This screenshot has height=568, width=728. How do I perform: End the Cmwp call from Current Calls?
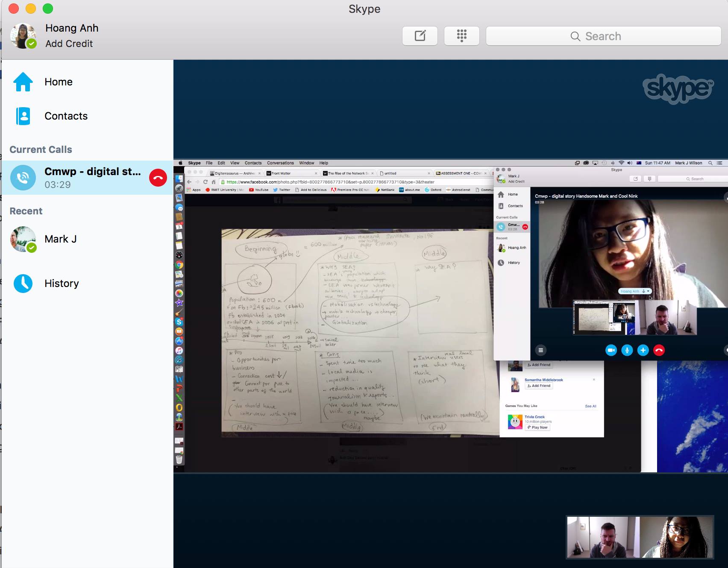click(x=158, y=178)
